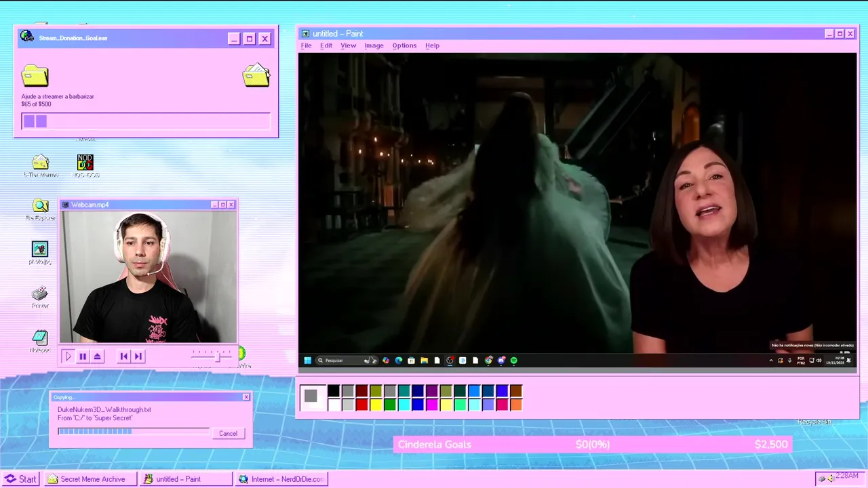Click the Webcam.mp4 title bar icon

click(x=65, y=205)
